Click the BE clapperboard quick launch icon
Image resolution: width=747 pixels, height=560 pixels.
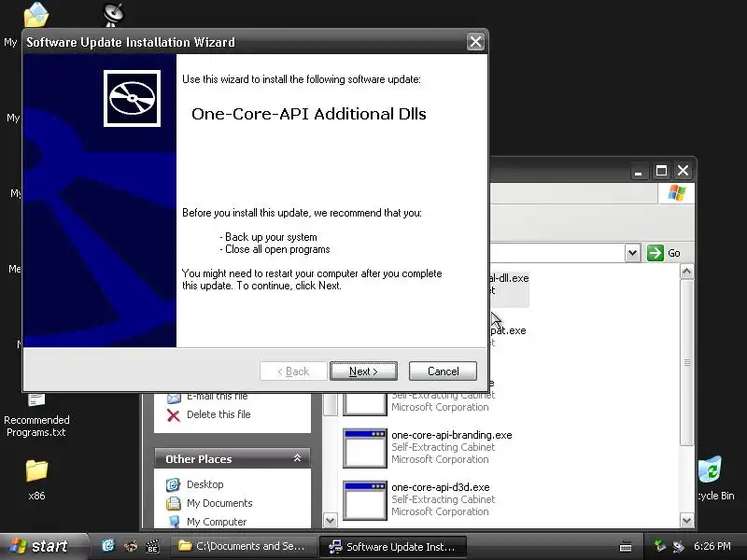click(x=152, y=546)
